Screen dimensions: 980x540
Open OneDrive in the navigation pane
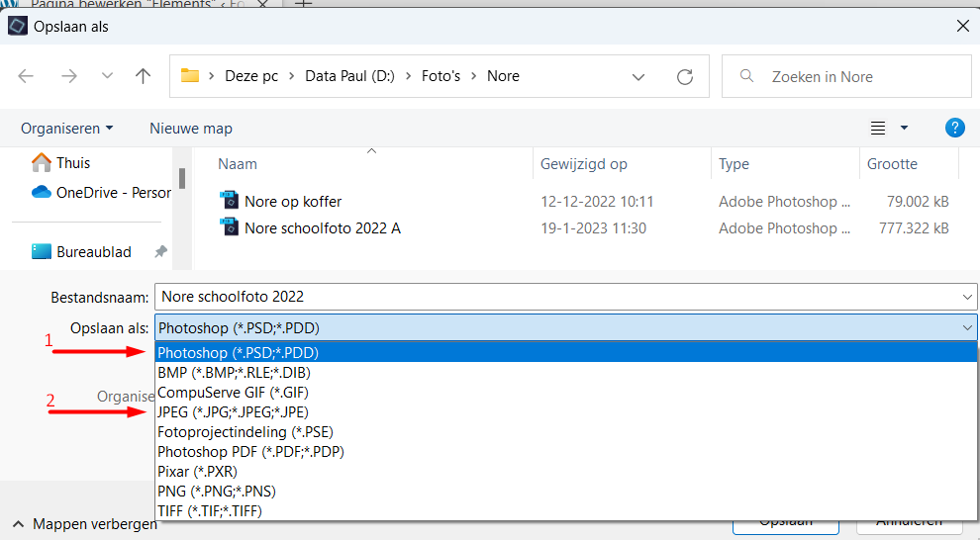[x=101, y=192]
